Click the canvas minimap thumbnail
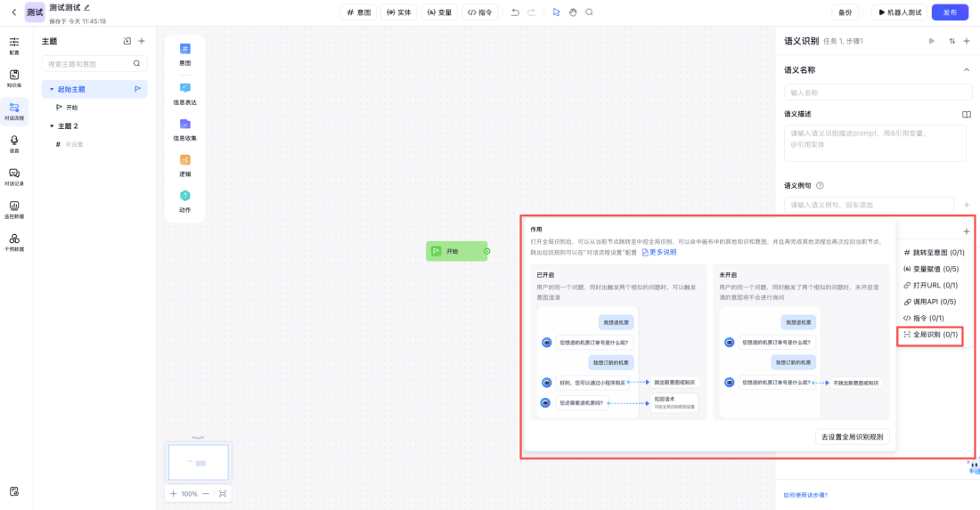 (199, 463)
